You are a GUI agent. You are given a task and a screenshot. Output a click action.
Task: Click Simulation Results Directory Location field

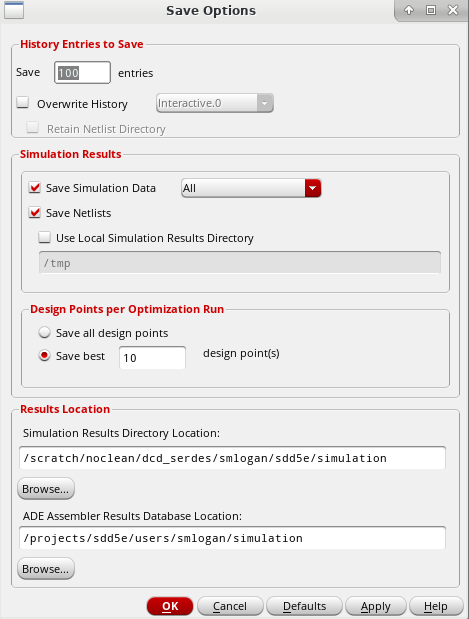point(233,458)
